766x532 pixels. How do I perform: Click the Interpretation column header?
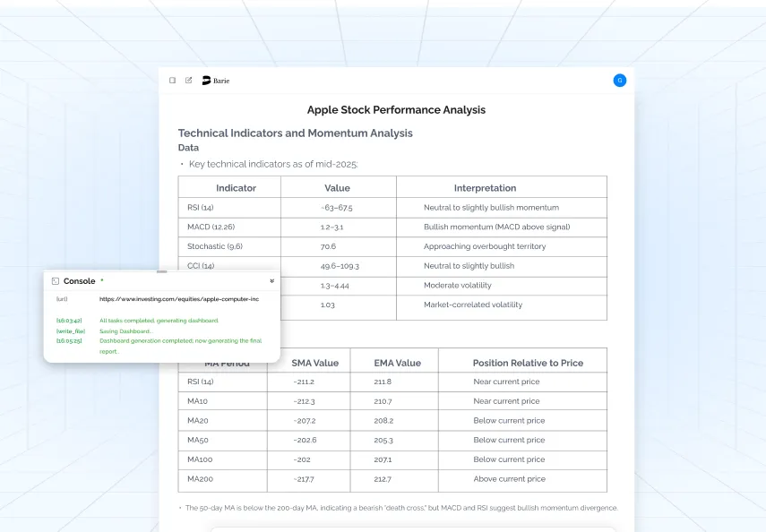pos(485,188)
